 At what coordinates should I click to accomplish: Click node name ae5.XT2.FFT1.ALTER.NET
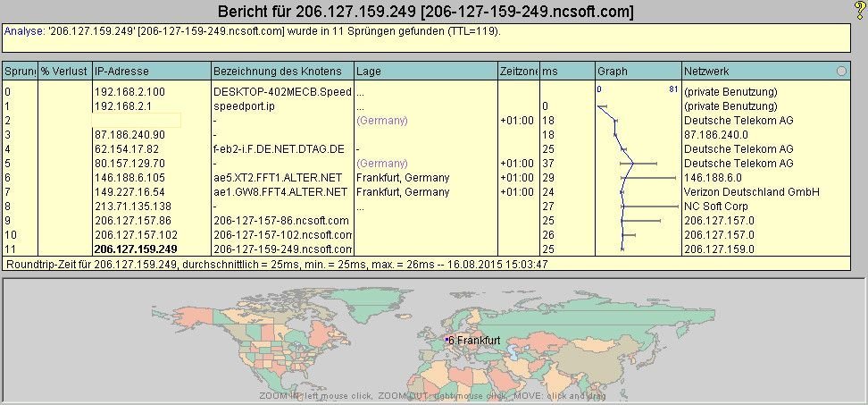[x=278, y=178]
